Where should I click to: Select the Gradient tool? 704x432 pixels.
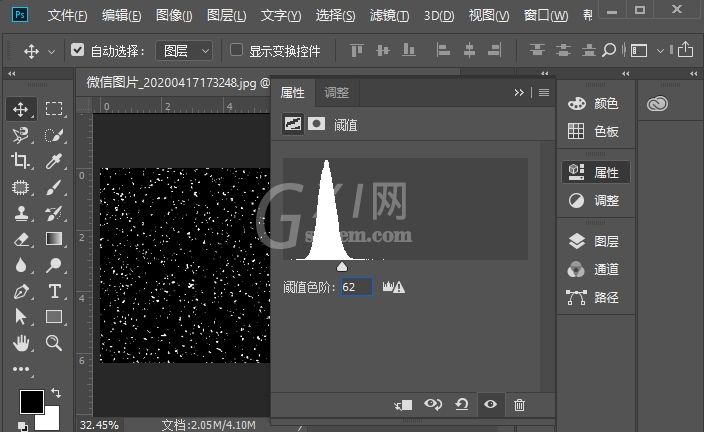click(x=54, y=239)
